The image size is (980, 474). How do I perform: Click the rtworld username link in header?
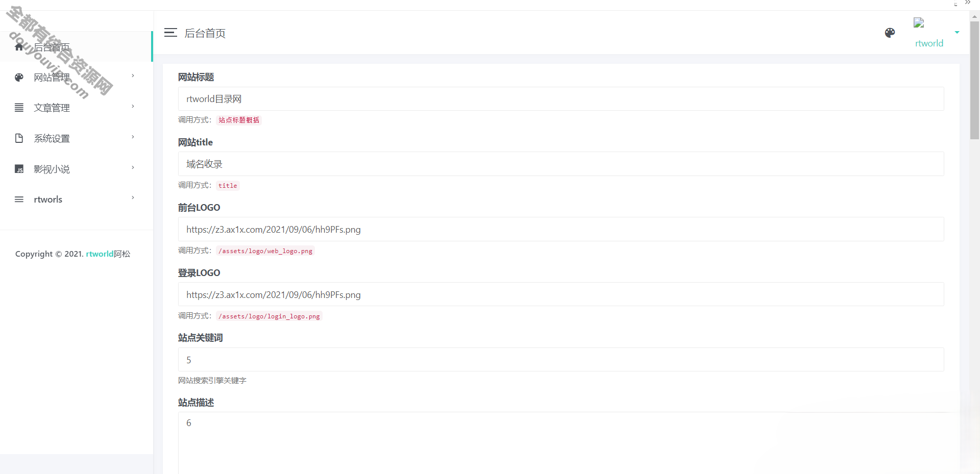point(929,43)
